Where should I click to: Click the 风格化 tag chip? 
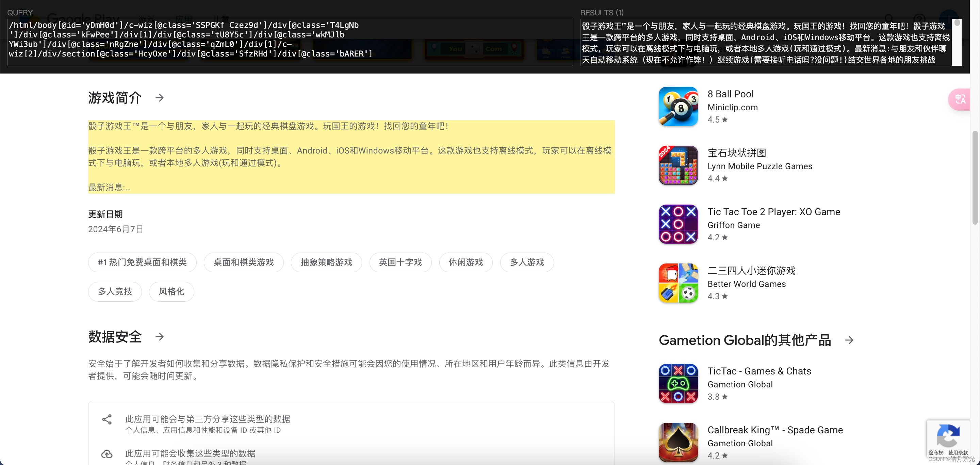coord(171,291)
